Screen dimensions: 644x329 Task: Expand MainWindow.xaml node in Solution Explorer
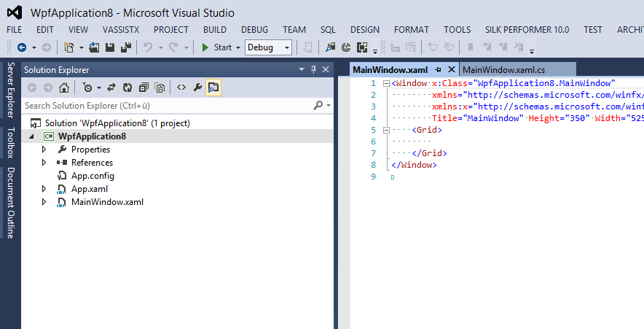pyautogui.click(x=44, y=202)
